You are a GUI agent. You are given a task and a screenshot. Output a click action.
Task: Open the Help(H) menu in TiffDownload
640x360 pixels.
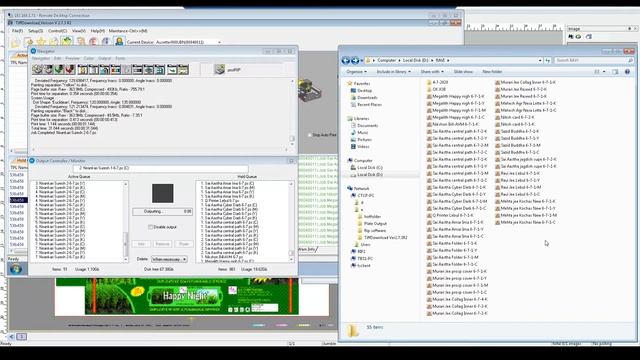pyautogui.click(x=97, y=31)
